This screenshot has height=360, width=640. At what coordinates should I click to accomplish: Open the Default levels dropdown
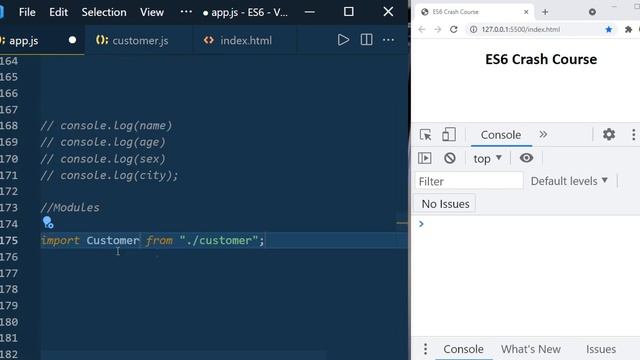coord(569,181)
